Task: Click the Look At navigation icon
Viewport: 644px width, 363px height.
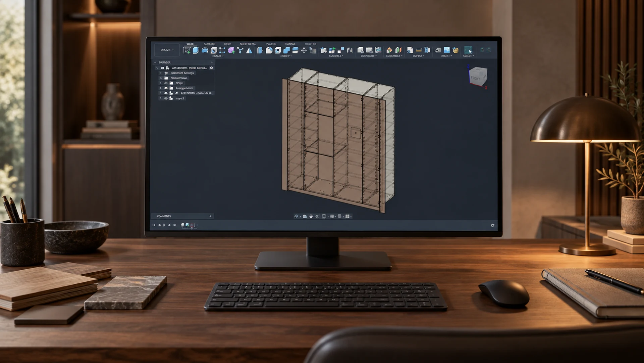Action: (x=305, y=216)
